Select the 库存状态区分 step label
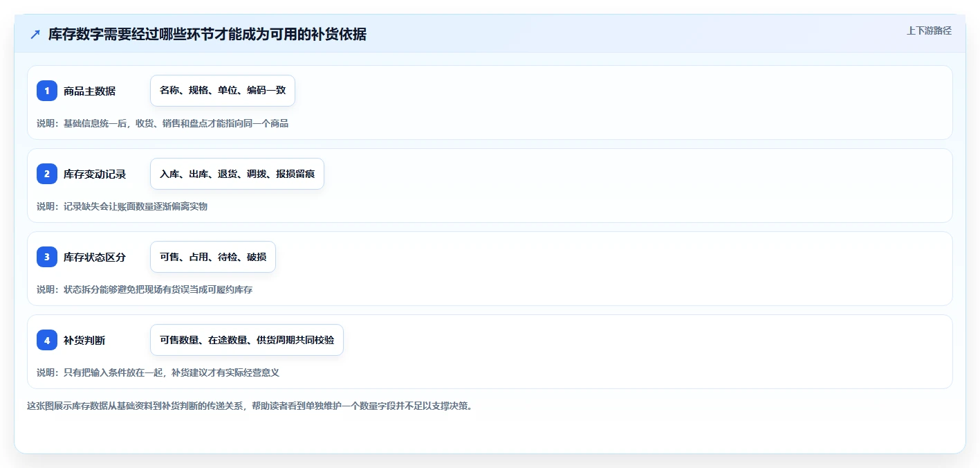 pyautogui.click(x=95, y=257)
